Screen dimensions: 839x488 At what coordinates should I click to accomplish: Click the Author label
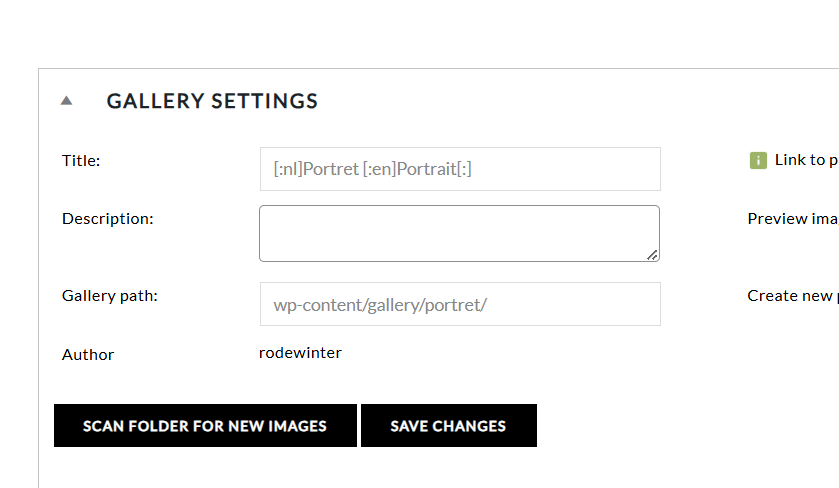[88, 355]
